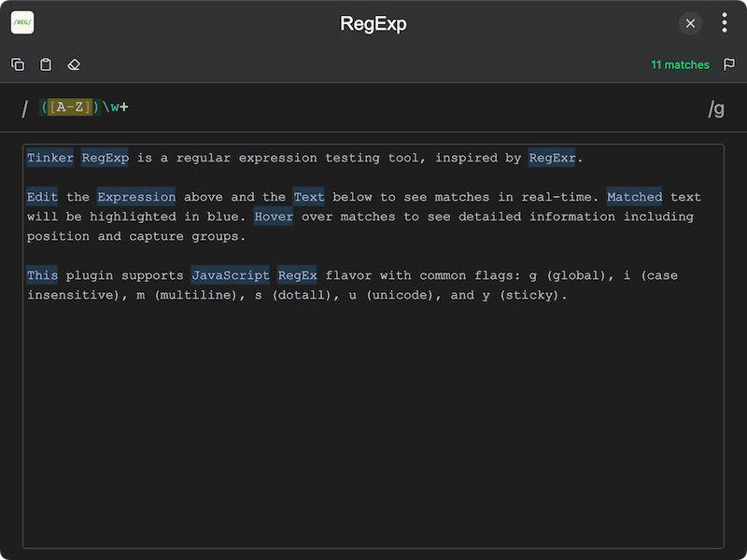The width and height of the screenshot is (747, 560).
Task: Select the eraser icon to clear content
Action: coord(74,64)
